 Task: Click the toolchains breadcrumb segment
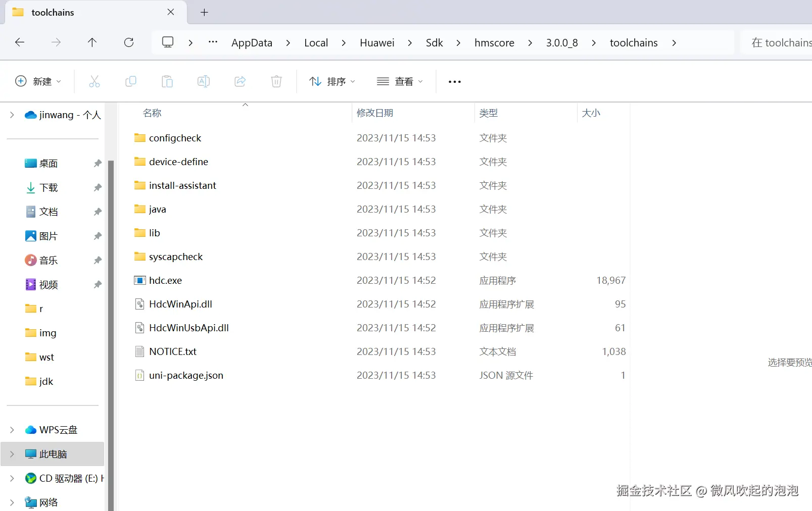point(634,43)
